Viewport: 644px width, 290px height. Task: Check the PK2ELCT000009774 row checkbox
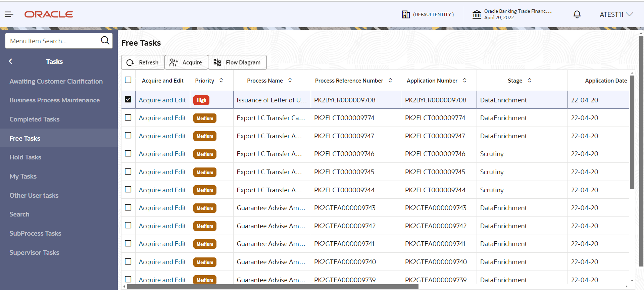(128, 117)
